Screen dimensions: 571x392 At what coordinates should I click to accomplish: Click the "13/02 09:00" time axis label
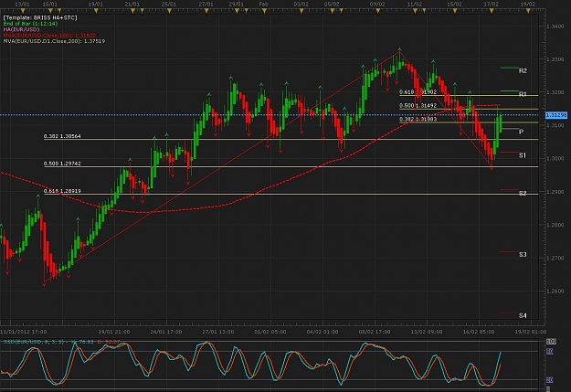(x=427, y=332)
